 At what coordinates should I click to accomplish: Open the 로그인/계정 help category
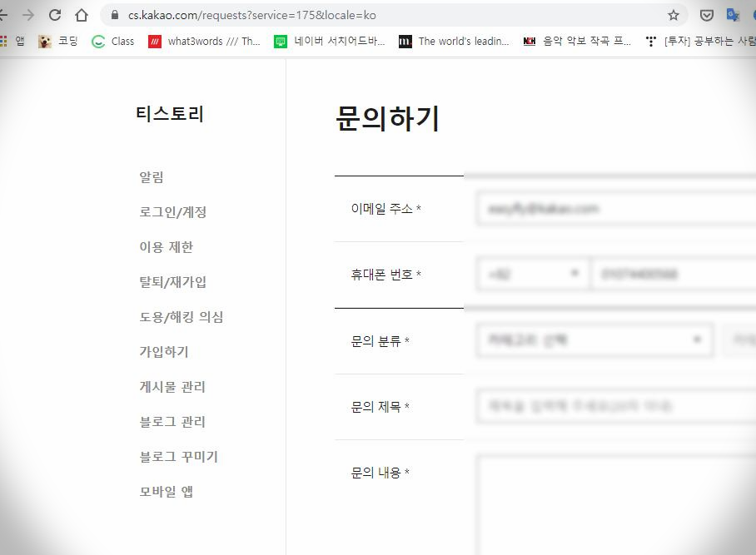[172, 212]
